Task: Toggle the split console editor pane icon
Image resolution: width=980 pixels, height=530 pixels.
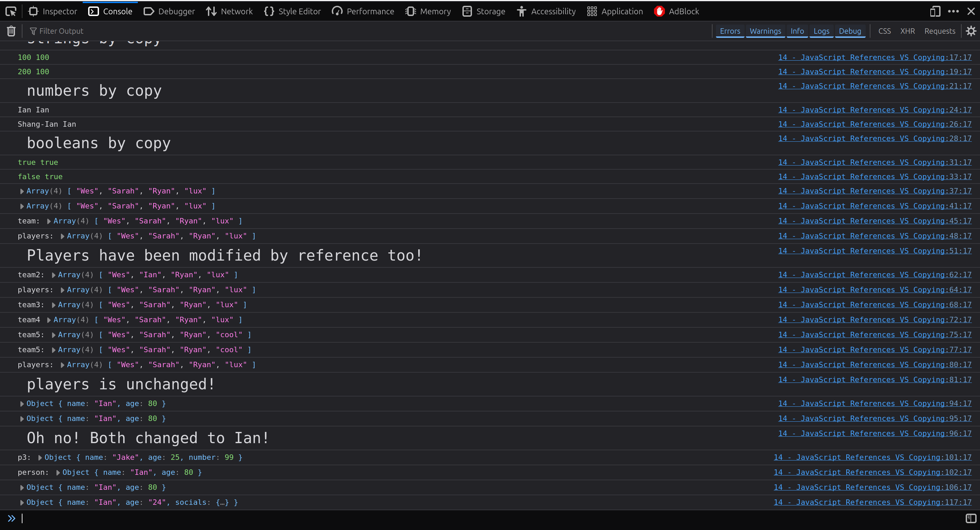Action: (x=971, y=518)
